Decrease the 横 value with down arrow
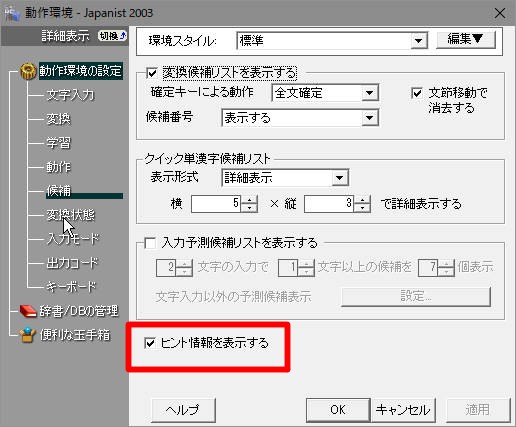 [x=249, y=208]
